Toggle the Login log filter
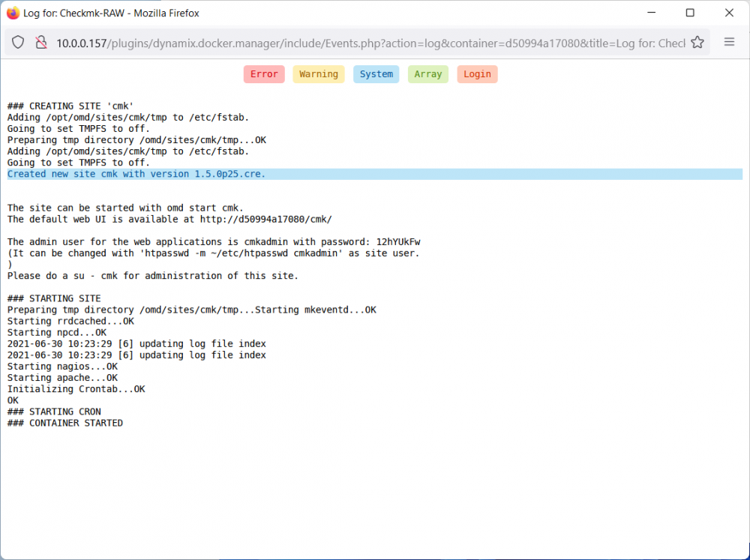The width and height of the screenshot is (750, 560). [x=477, y=74]
